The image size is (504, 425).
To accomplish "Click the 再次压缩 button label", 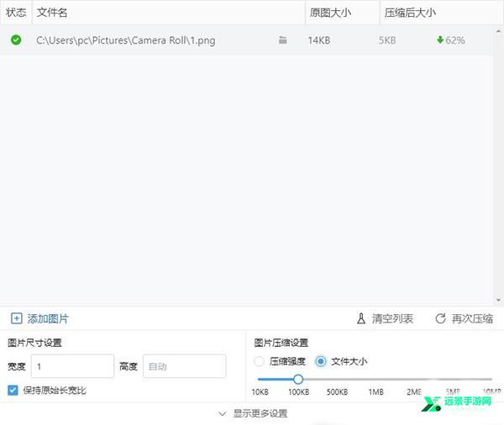I will [472, 318].
